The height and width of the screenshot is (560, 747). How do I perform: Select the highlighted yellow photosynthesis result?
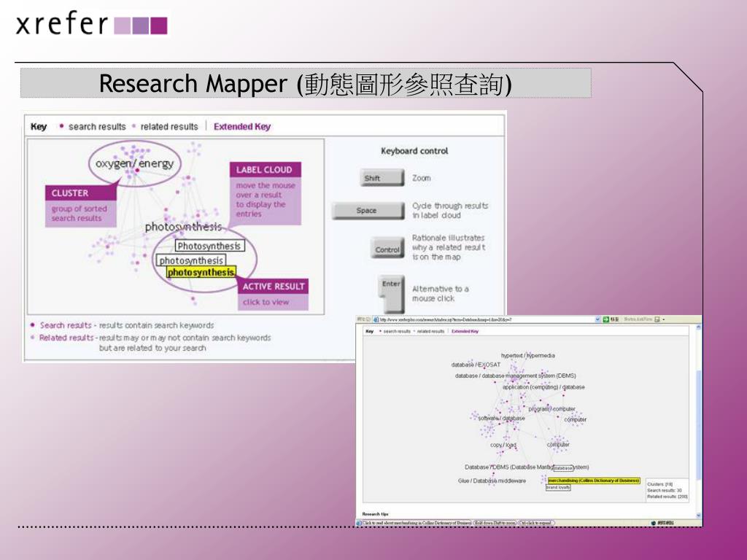tap(201, 273)
